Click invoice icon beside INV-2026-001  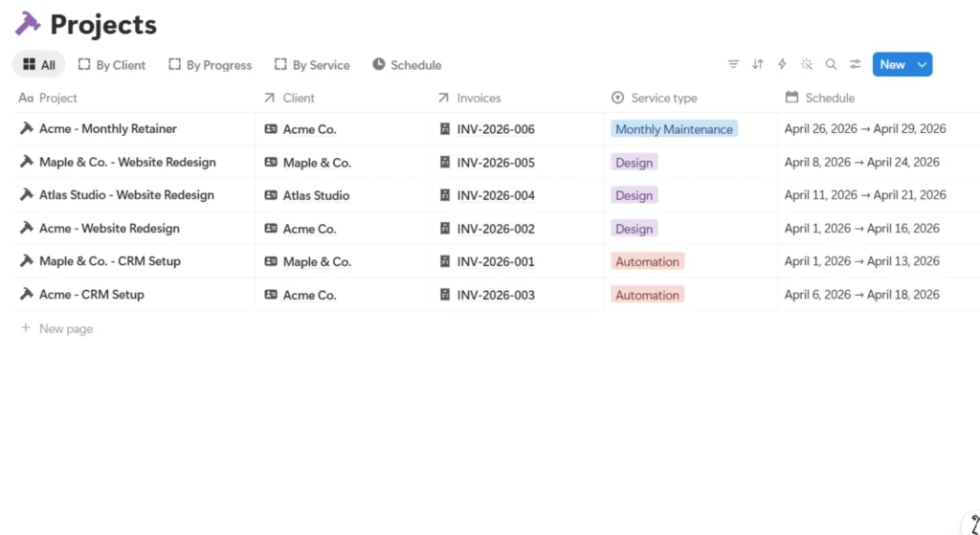pos(445,261)
